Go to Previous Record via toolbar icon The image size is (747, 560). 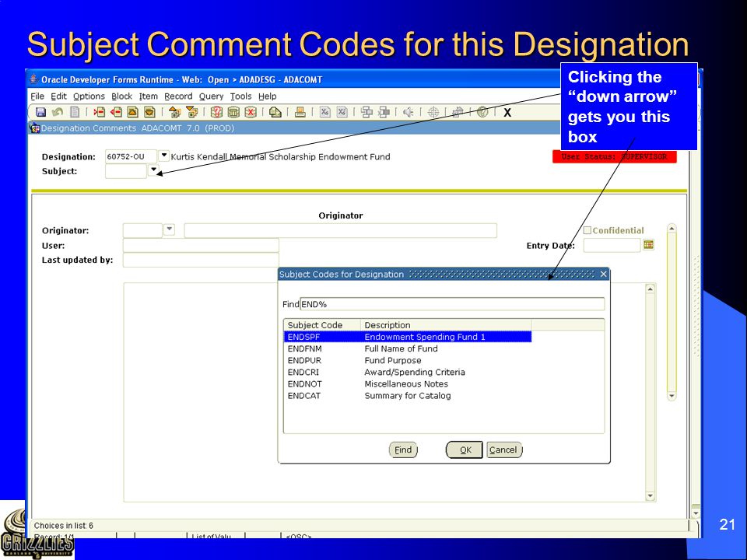[132, 112]
